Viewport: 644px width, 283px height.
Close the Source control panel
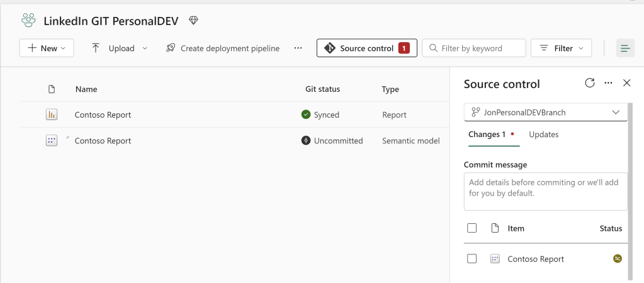pyautogui.click(x=626, y=83)
